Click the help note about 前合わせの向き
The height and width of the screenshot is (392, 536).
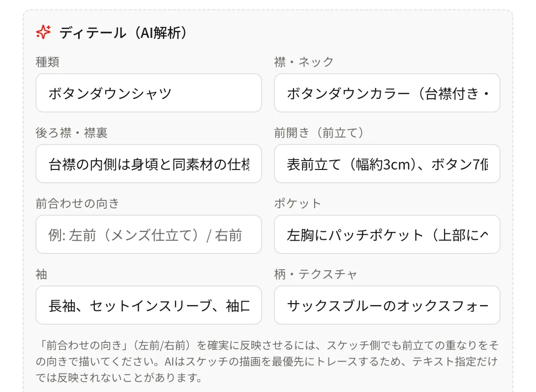tap(267, 361)
